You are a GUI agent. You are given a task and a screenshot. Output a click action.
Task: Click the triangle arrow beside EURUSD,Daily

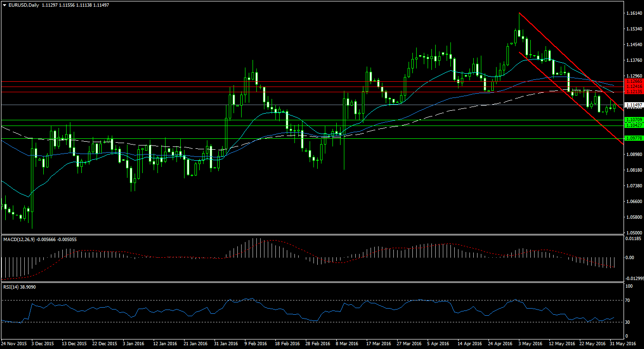click(x=4, y=5)
